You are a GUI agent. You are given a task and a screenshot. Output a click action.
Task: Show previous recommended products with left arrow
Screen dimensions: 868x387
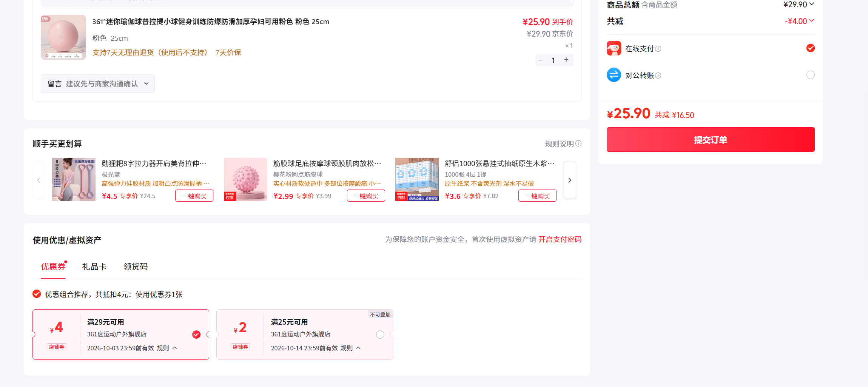[x=39, y=180]
